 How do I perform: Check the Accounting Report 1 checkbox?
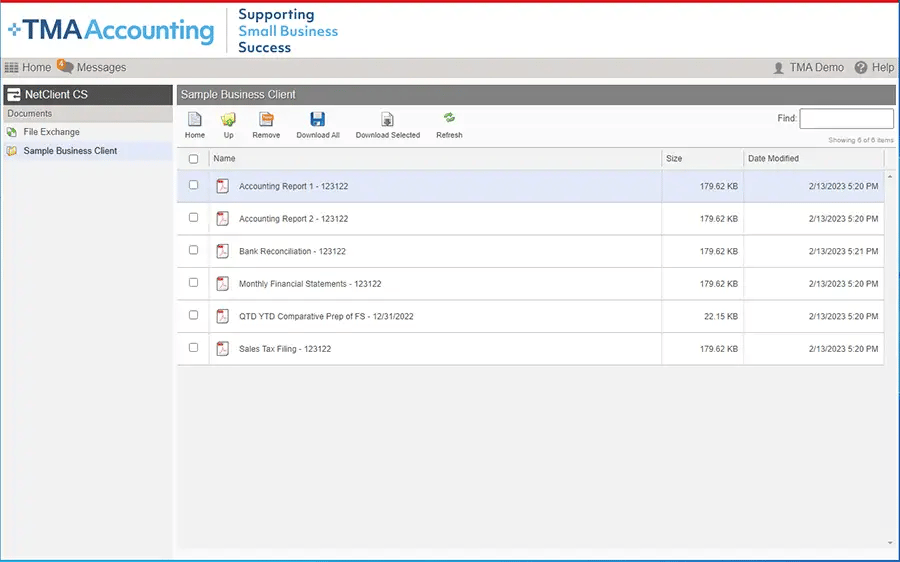click(x=193, y=185)
